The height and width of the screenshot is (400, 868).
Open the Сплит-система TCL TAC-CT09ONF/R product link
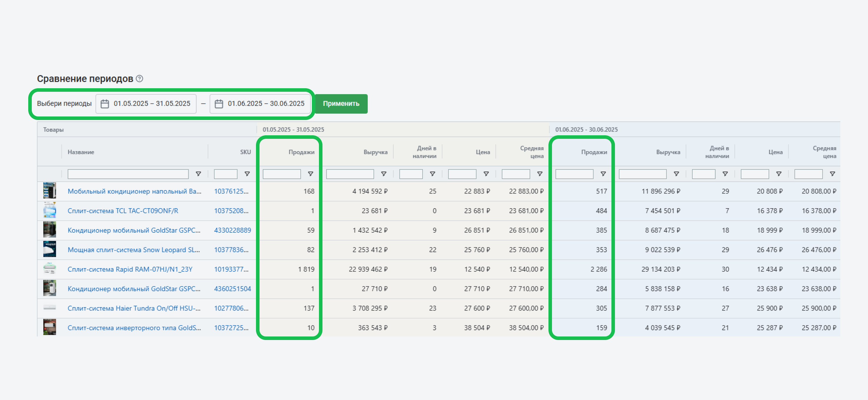tap(123, 211)
